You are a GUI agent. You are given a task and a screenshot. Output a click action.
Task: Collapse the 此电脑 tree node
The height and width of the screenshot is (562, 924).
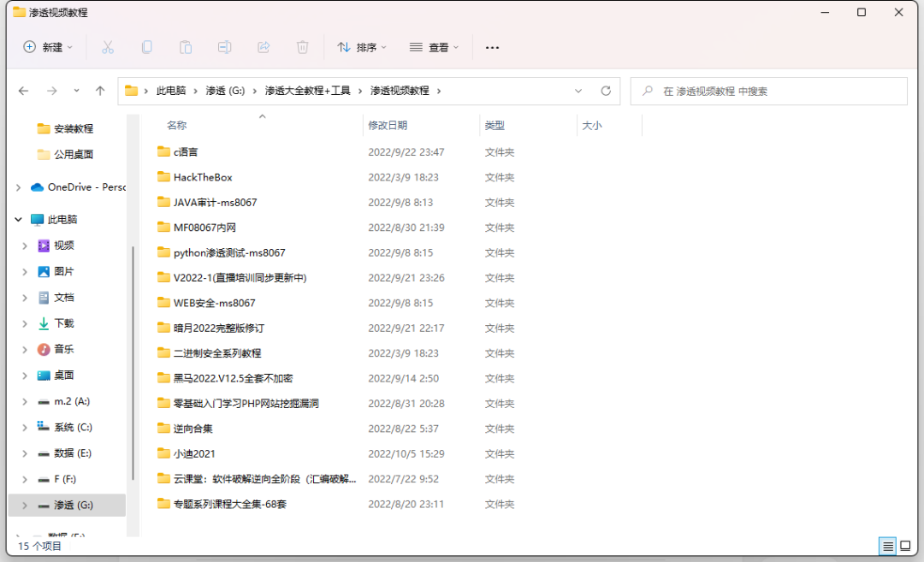coord(18,219)
